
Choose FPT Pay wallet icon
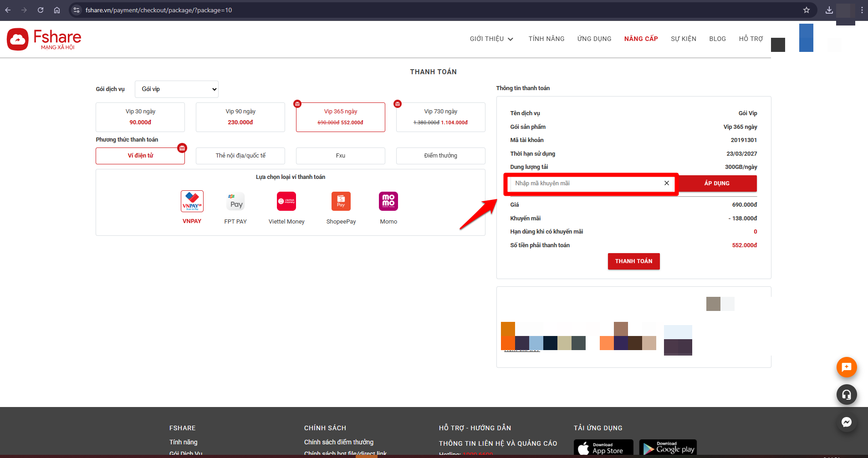coord(235,201)
